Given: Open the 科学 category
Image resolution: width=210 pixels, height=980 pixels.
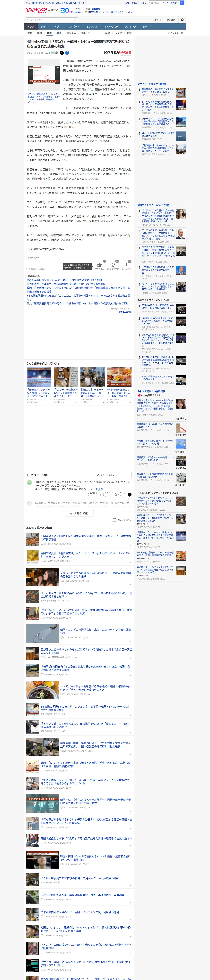Looking at the screenshot, I should 107,33.
